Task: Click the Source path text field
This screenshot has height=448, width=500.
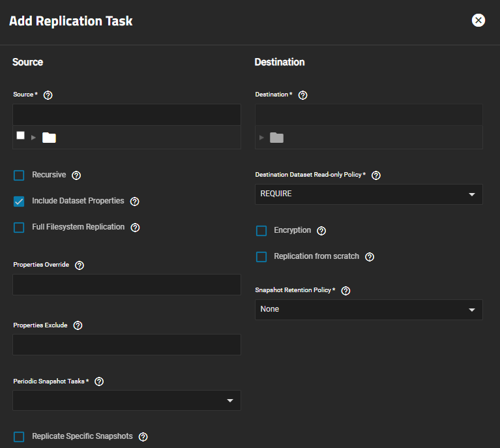Action: 126,115
